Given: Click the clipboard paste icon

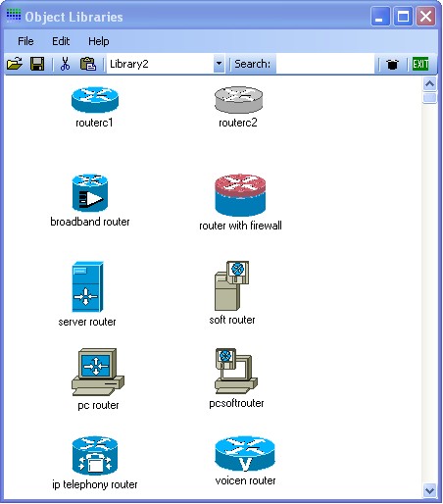Looking at the screenshot, I should pos(88,64).
